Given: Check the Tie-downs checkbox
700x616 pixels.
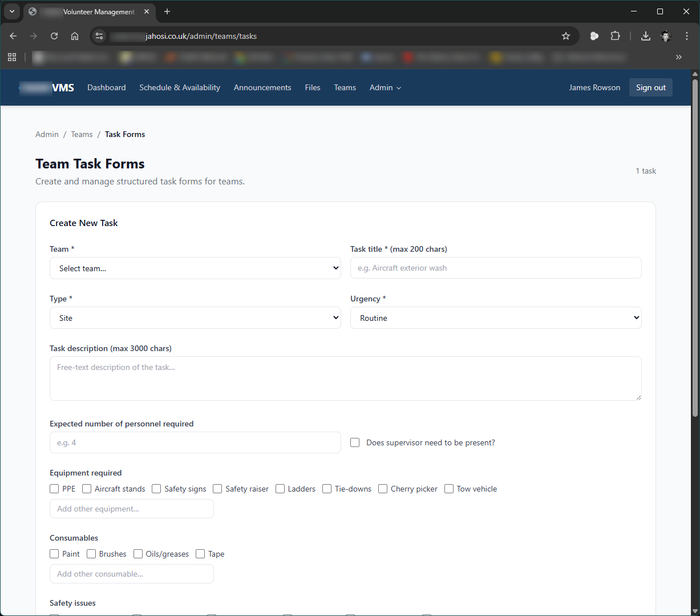Looking at the screenshot, I should pos(327,489).
